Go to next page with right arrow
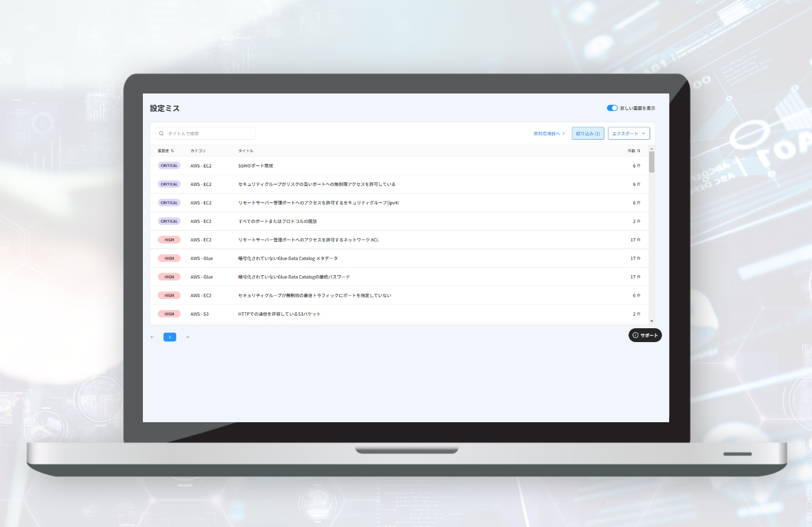Screen dimensions: 812x527 [188, 337]
